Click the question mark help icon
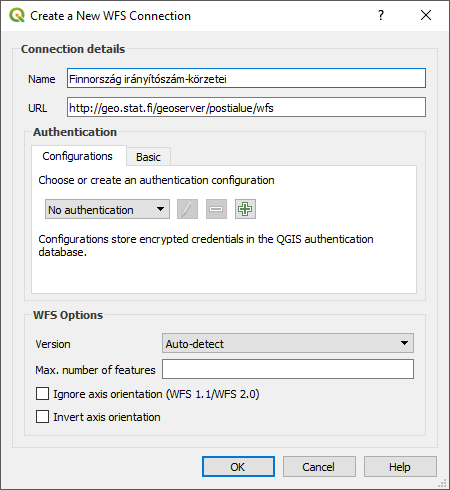Image resolution: width=450 pixels, height=490 pixels. point(381,15)
